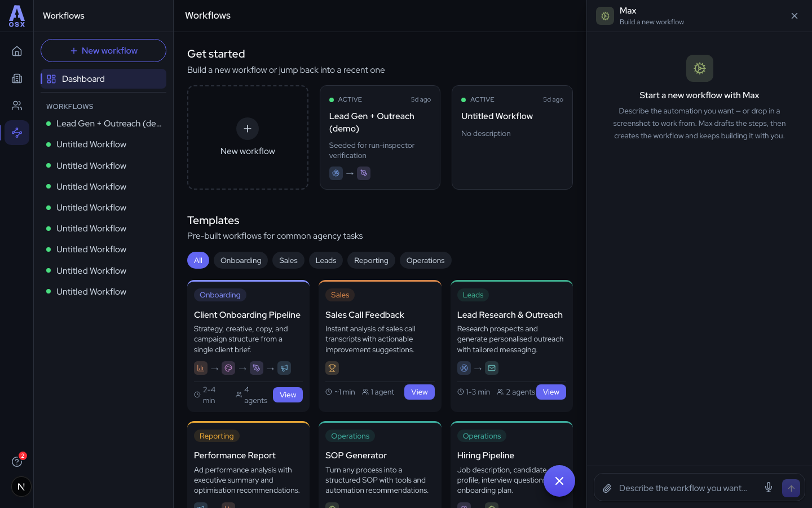Filter templates by Sales
The height and width of the screenshot is (508, 812).
point(288,260)
